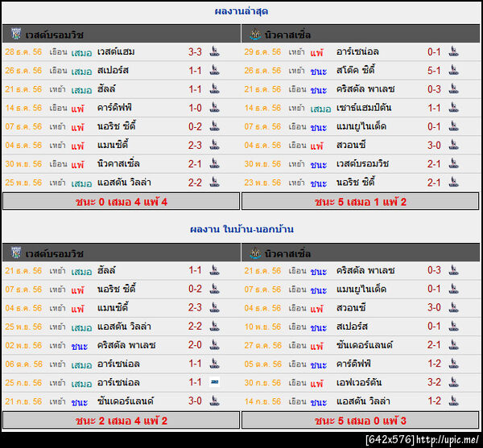Click the ผลงานล่าสุด section heading

pyautogui.click(x=242, y=12)
